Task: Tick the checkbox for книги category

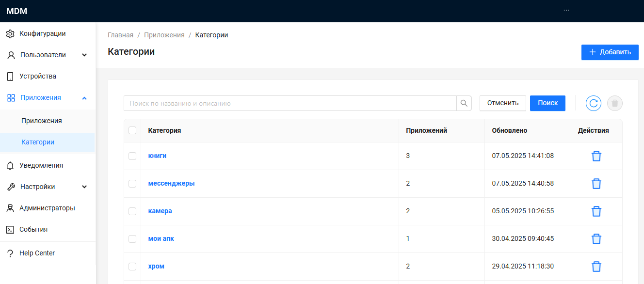Action: coord(132,156)
